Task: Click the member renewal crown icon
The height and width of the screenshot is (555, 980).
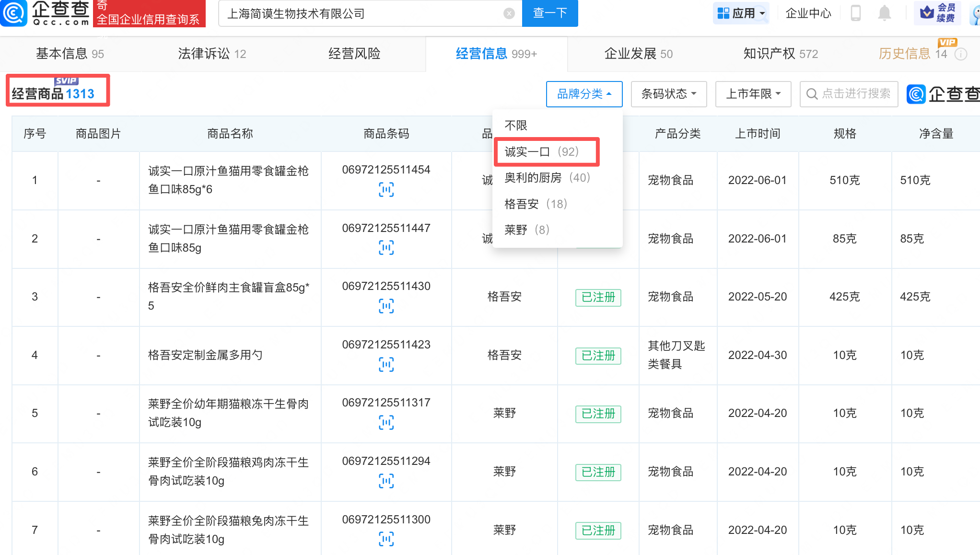Action: pyautogui.click(x=927, y=12)
